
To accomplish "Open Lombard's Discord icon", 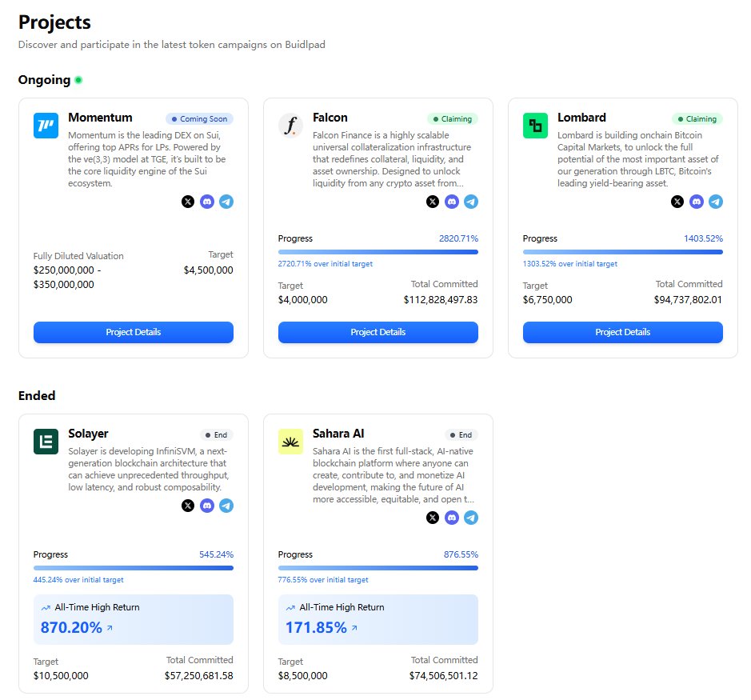I will coord(697,202).
